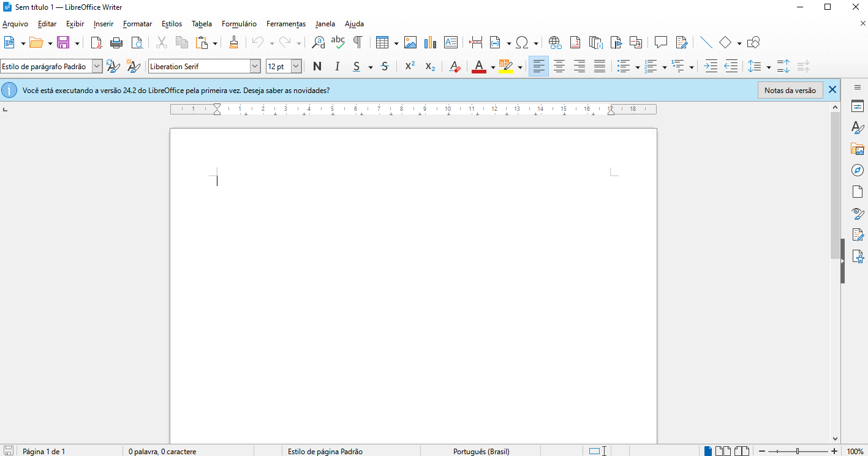The image size is (868, 456).
Task: Close the version info bar
Action: pyautogui.click(x=832, y=90)
